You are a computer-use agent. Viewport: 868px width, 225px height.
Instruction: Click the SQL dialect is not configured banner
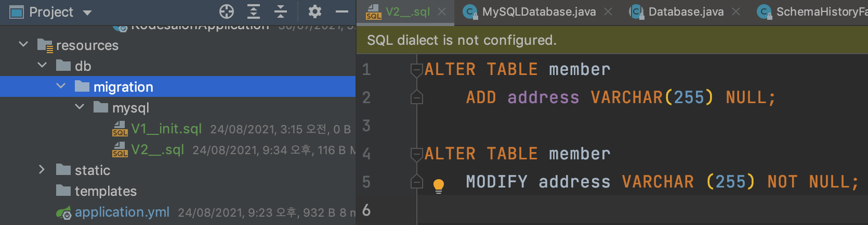pos(612,40)
